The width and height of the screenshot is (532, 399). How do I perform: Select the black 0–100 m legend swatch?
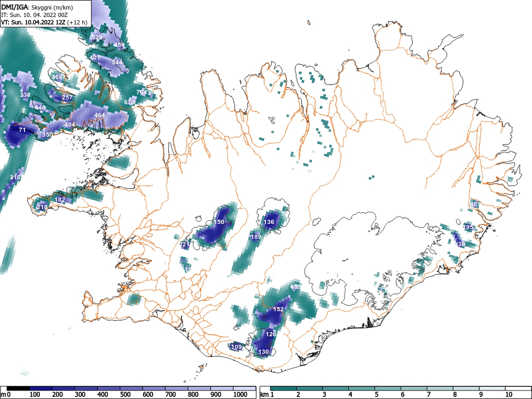click(x=18, y=388)
